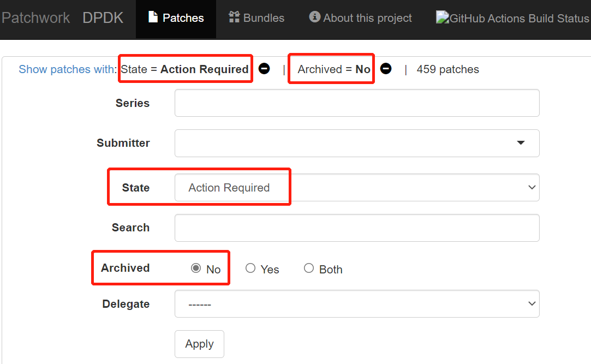The width and height of the screenshot is (591, 364).
Task: Click the About info circle icon
Action: click(315, 17)
